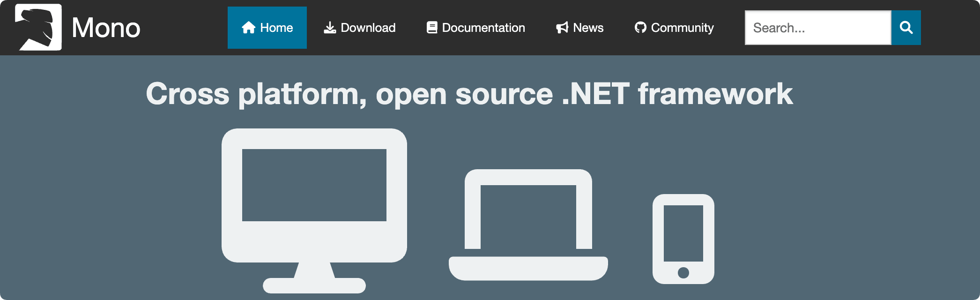Viewport: 980px width, 300px height.
Task: Open the News section
Action: click(579, 28)
